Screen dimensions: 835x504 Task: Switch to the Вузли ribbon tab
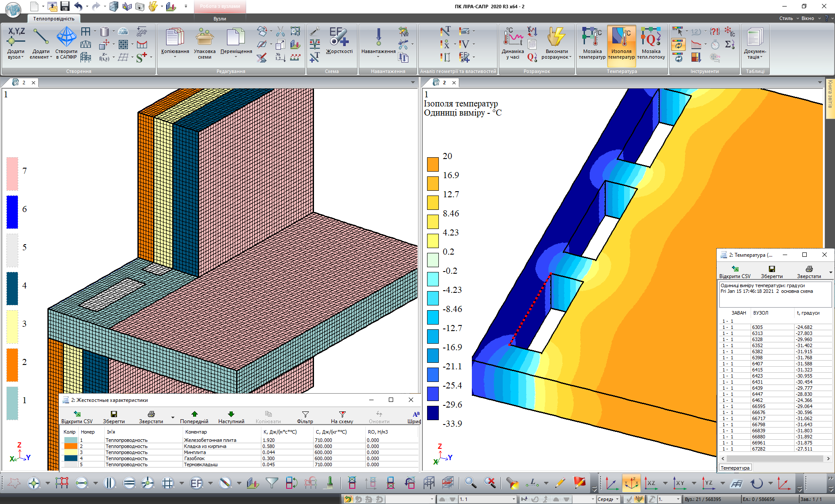[220, 19]
